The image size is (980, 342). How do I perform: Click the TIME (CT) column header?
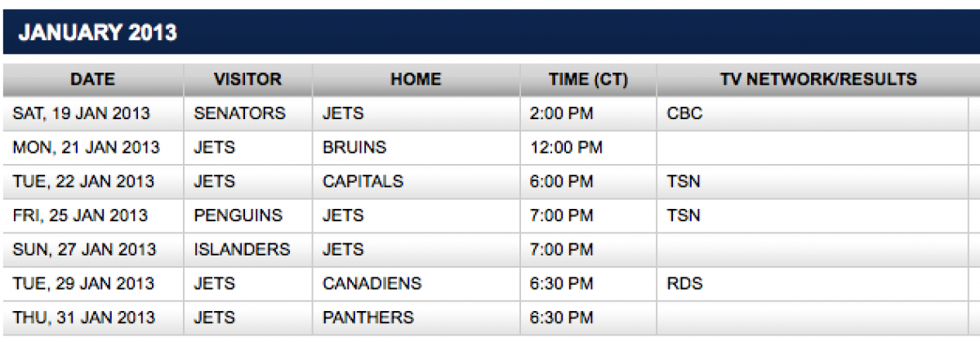tap(587, 79)
